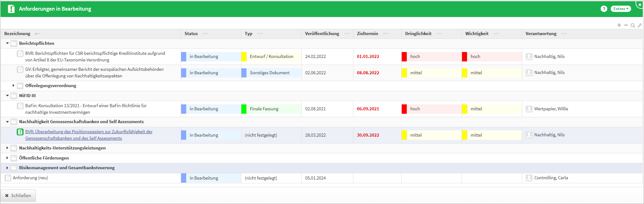644x204 pixels.
Task: Select the Risikomanagement und Gesamtbanksteuerung row
Action: (67, 168)
